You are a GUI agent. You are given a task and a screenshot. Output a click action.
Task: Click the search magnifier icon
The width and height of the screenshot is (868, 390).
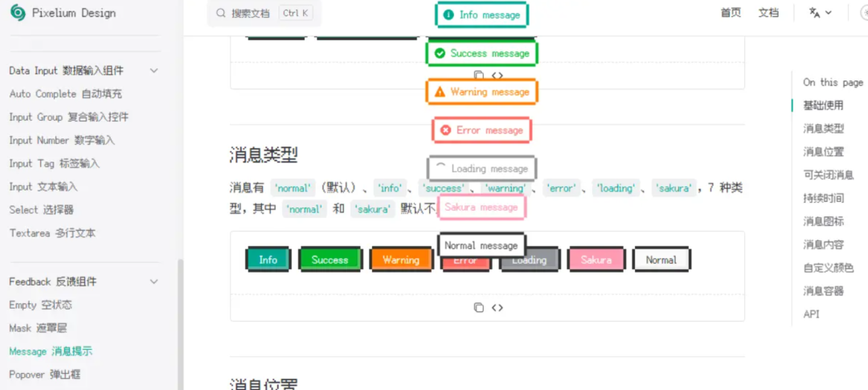(220, 14)
